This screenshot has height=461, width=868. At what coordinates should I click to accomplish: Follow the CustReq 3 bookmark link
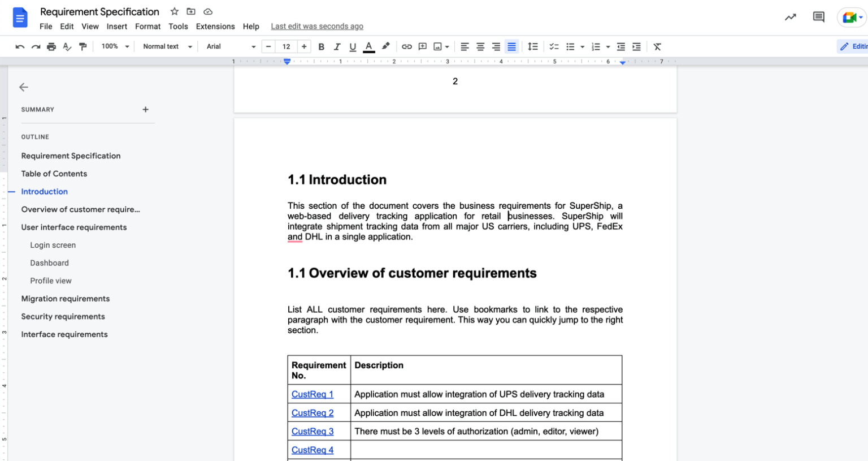312,431
